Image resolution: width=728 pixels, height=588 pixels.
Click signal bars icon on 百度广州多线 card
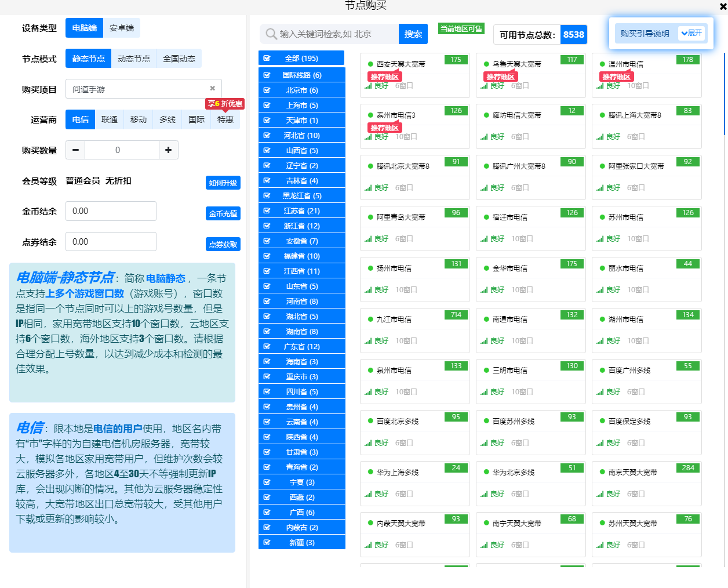(600, 392)
